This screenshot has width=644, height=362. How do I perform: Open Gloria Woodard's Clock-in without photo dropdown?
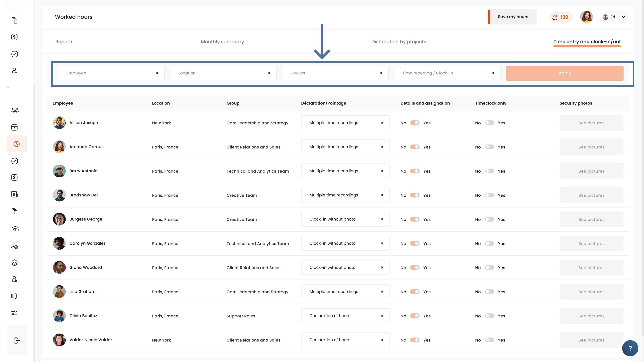click(345, 267)
